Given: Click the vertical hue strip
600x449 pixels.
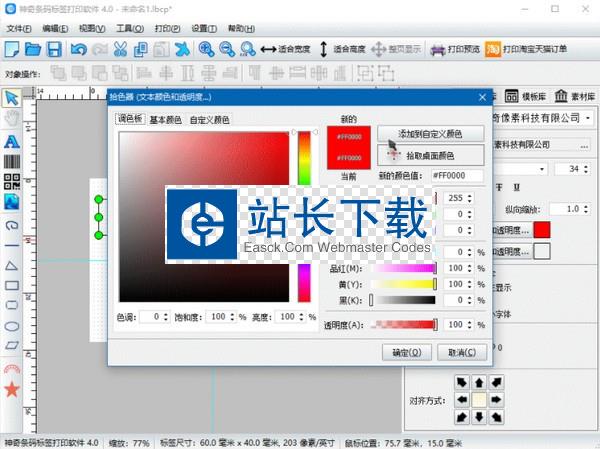Looking at the screenshot, I should point(304,216).
